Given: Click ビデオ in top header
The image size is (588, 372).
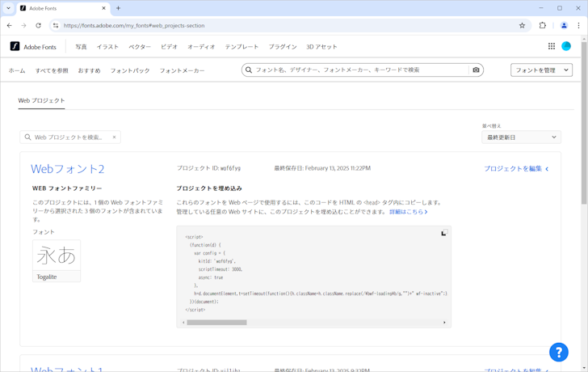Looking at the screenshot, I should coord(169,47).
